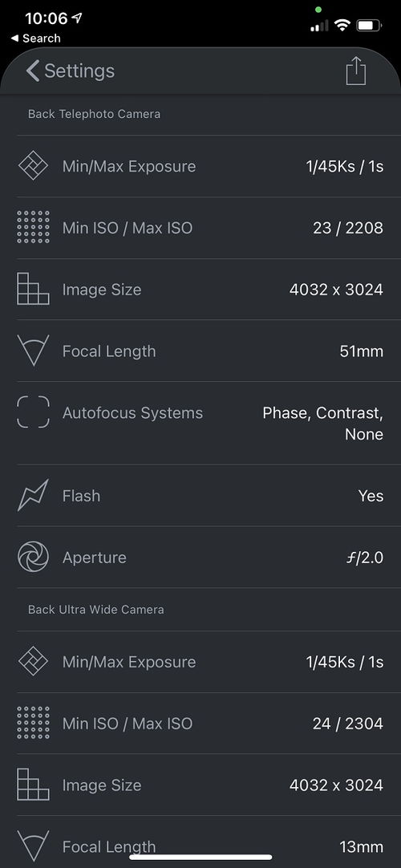
Task: Tap the Flash lightning bolt icon
Action: point(33,496)
